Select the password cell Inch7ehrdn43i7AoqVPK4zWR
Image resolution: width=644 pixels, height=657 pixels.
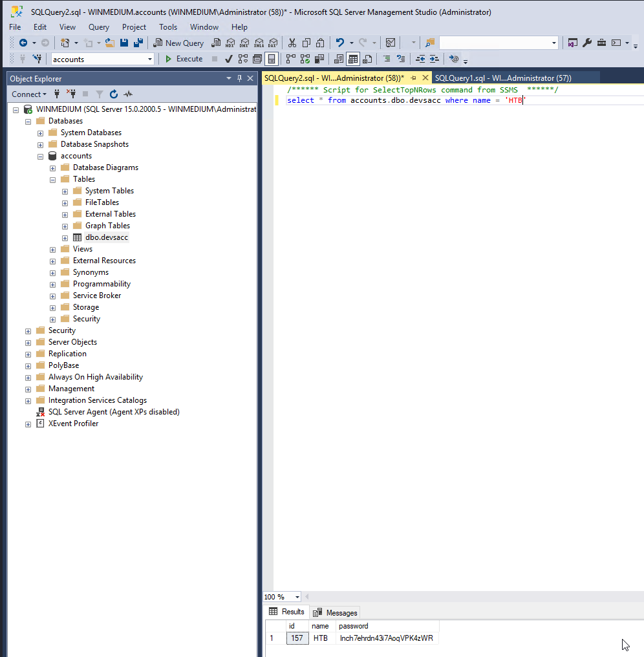coord(389,638)
